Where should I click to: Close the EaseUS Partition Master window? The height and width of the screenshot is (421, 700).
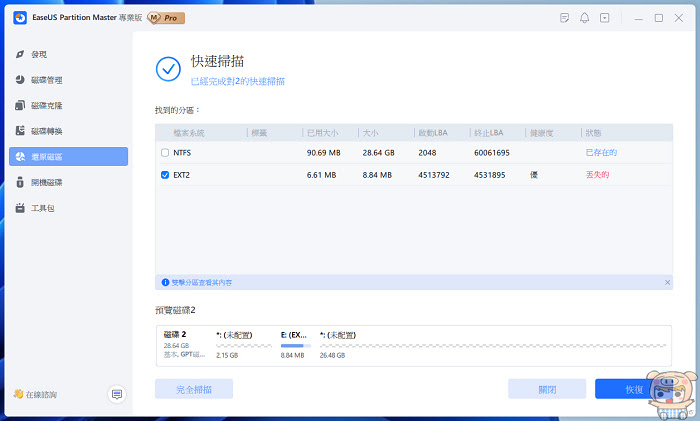click(x=679, y=18)
